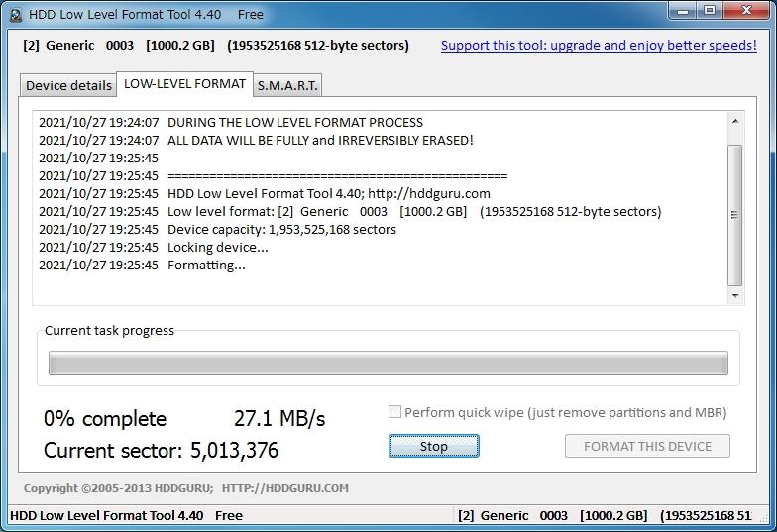
Task: Maximize the HDD Low Level Format Tool window
Action: click(x=710, y=10)
